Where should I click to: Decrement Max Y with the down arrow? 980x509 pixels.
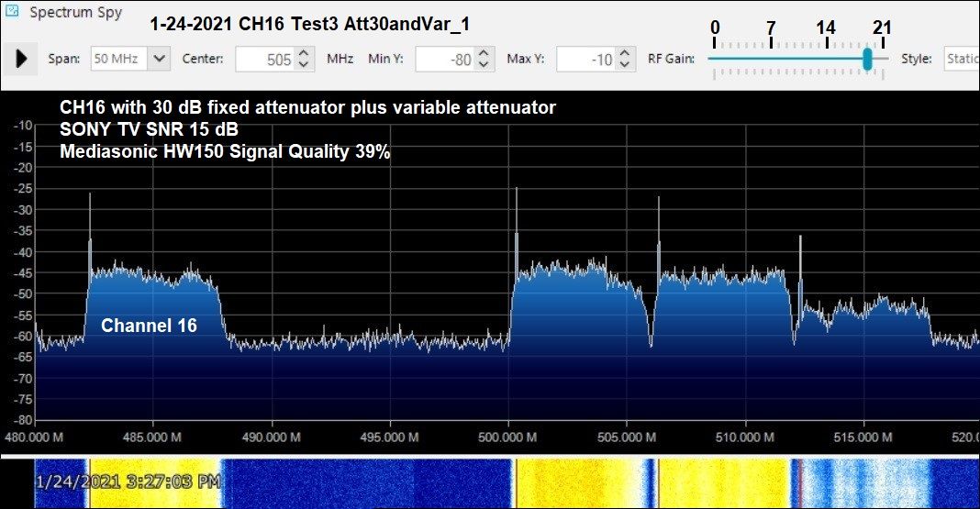[625, 65]
